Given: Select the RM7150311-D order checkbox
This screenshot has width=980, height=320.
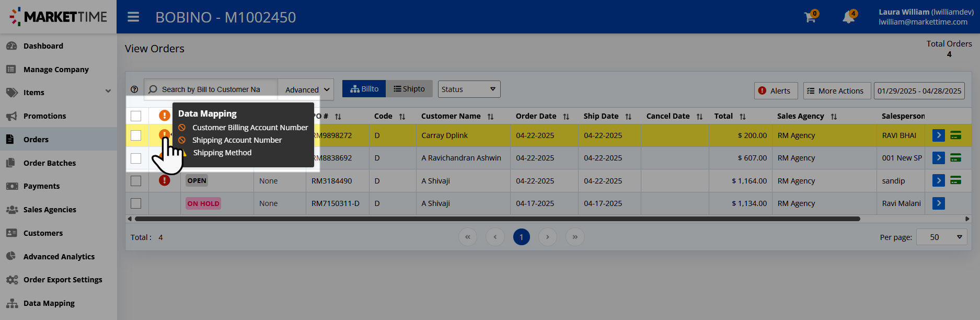Looking at the screenshot, I should click(x=136, y=203).
